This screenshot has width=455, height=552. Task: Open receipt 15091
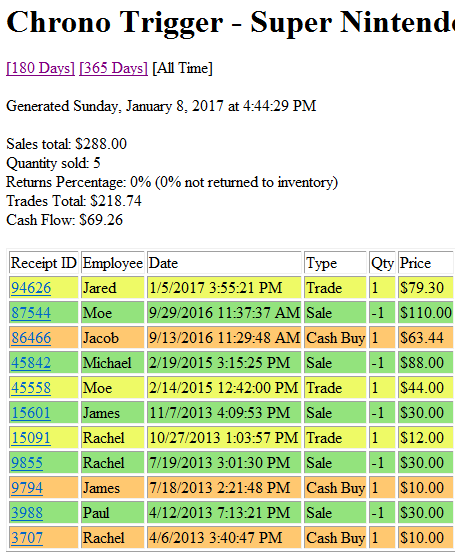(x=31, y=438)
